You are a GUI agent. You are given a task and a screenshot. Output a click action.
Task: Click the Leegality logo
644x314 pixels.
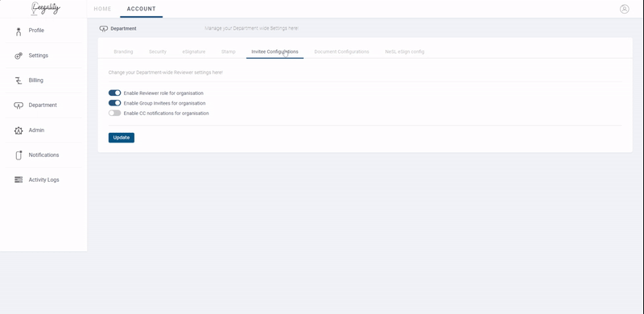[46, 8]
